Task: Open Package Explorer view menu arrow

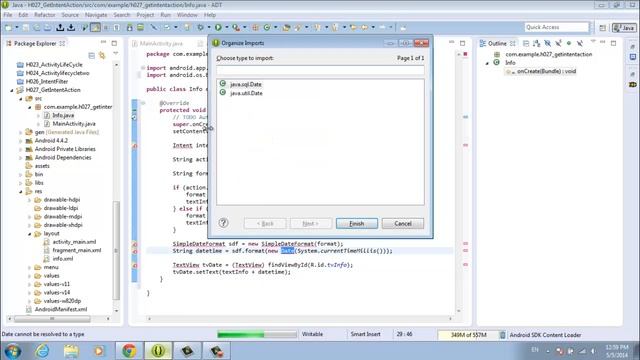Action: (x=116, y=54)
